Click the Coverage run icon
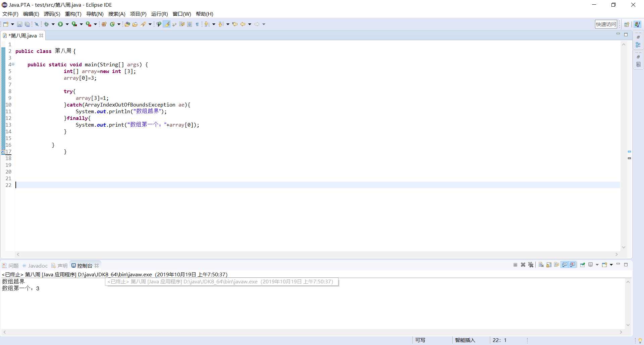Image resolution: width=644 pixels, height=345 pixels. (x=74, y=24)
